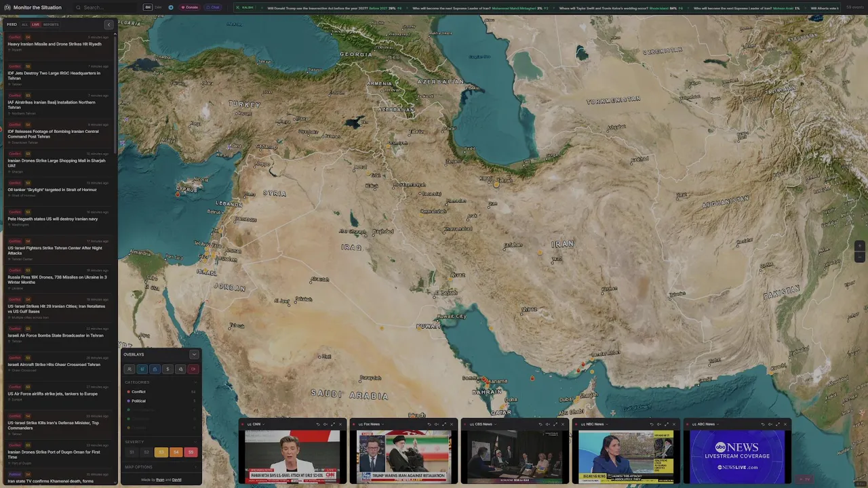
Task: Zoom out on the map
Action: [x=860, y=256]
